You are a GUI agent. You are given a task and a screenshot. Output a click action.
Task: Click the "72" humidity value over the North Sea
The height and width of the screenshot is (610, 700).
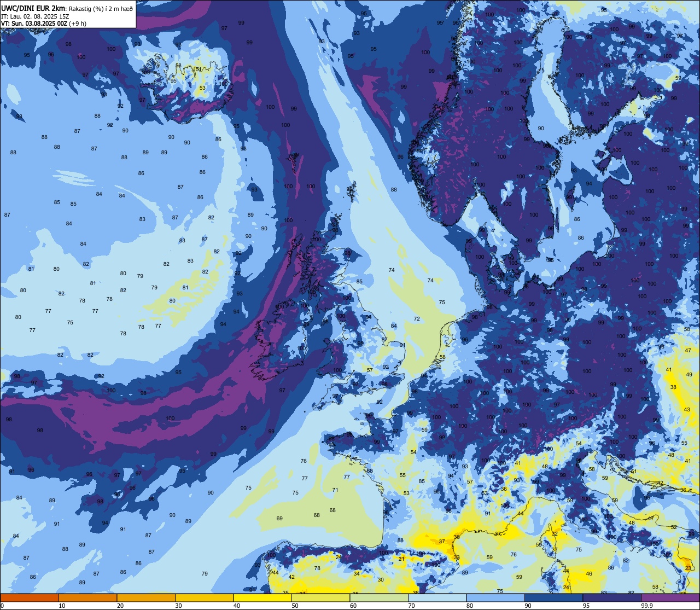417,318
